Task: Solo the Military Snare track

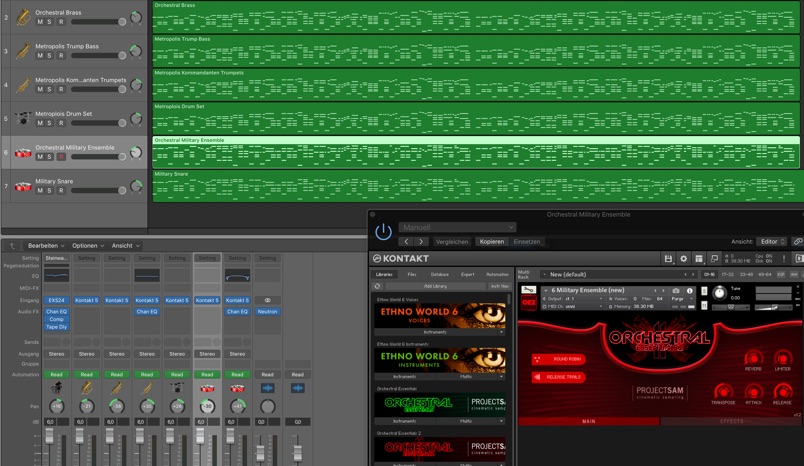Action: tap(50, 190)
